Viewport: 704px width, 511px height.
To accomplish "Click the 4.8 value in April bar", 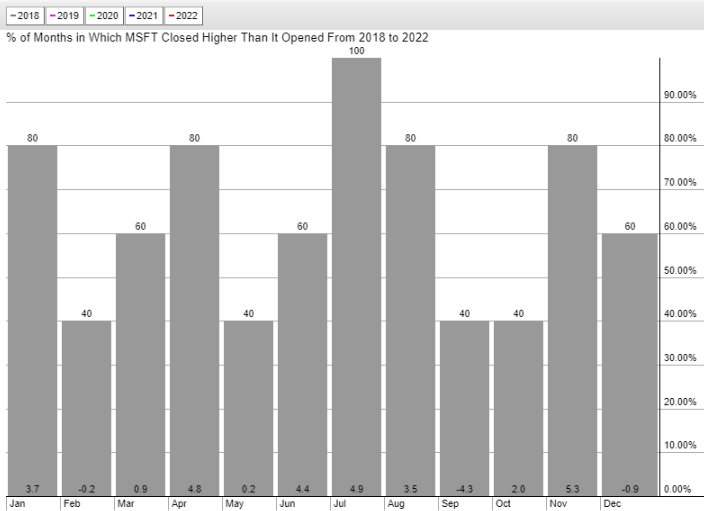I will tap(194, 489).
